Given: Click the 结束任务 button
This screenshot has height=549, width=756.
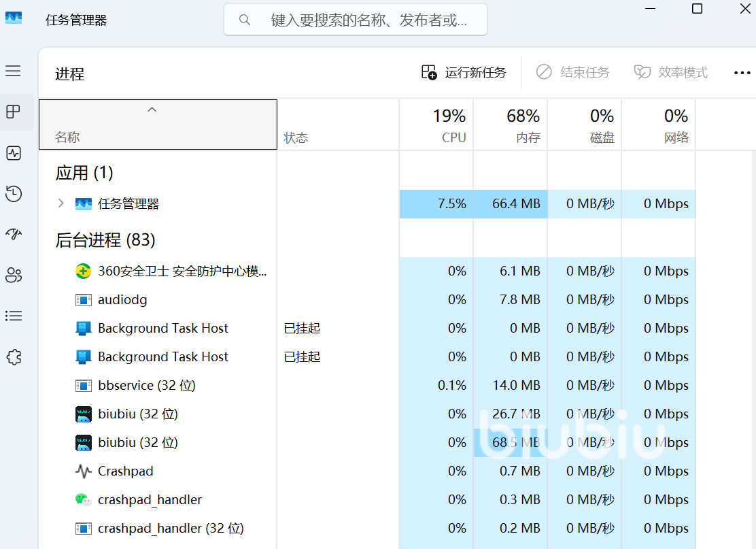Looking at the screenshot, I should pyautogui.click(x=572, y=72).
